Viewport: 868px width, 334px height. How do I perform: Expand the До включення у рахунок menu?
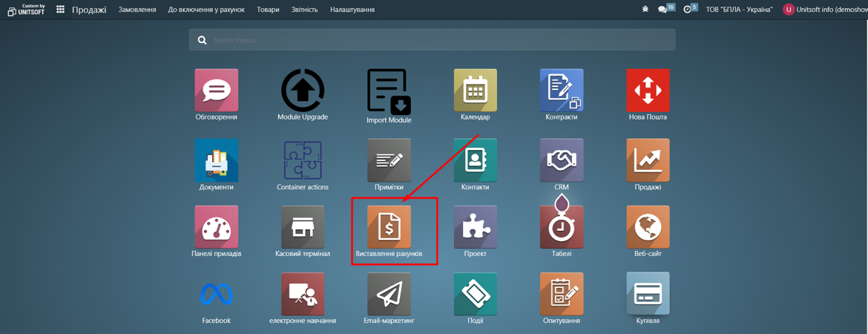(x=206, y=10)
